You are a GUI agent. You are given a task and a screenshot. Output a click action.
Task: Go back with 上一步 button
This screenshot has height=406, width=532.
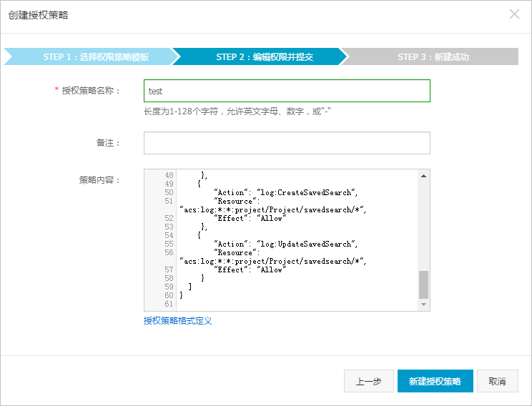point(369,381)
